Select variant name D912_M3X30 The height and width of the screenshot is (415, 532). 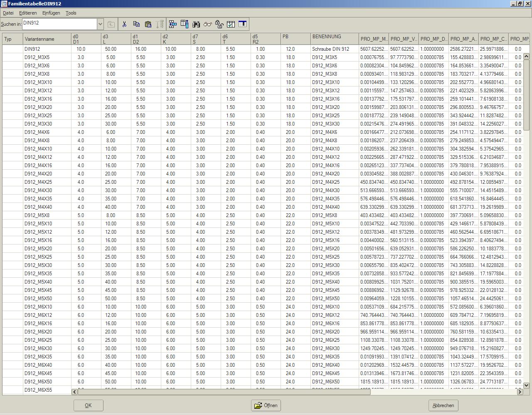[x=38, y=124]
